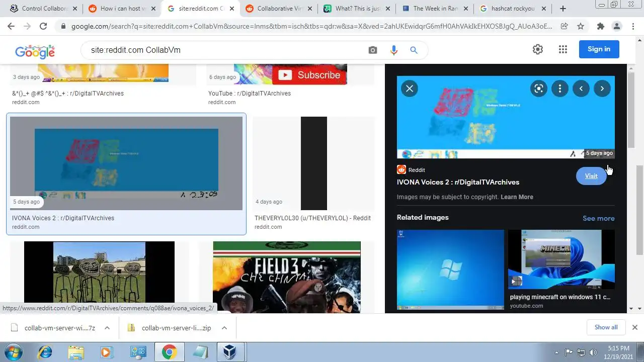This screenshot has height=362, width=644.
Task: Bookmark this page with the star icon
Action: click(581, 27)
